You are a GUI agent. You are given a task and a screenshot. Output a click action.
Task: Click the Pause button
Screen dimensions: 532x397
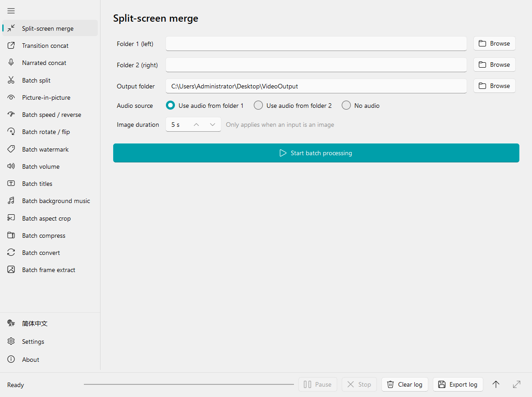coord(317,384)
